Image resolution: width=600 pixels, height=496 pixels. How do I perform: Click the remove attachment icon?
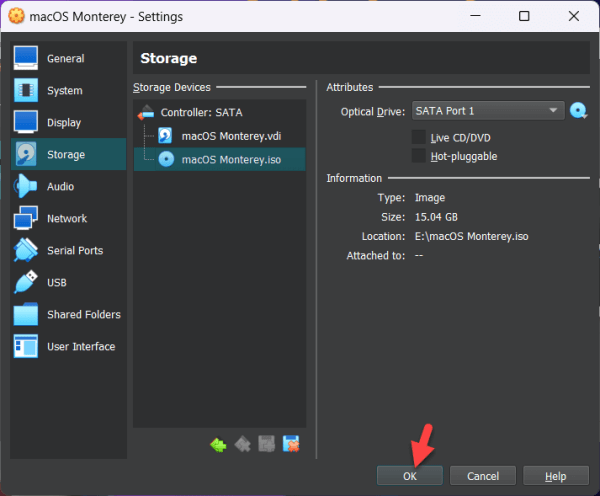(x=291, y=444)
